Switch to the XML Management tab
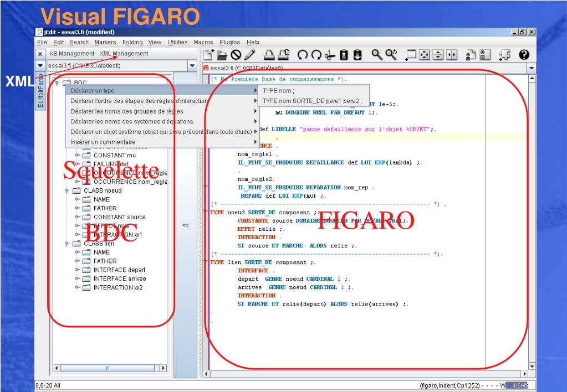This screenshot has height=392, width=567. 124,54
